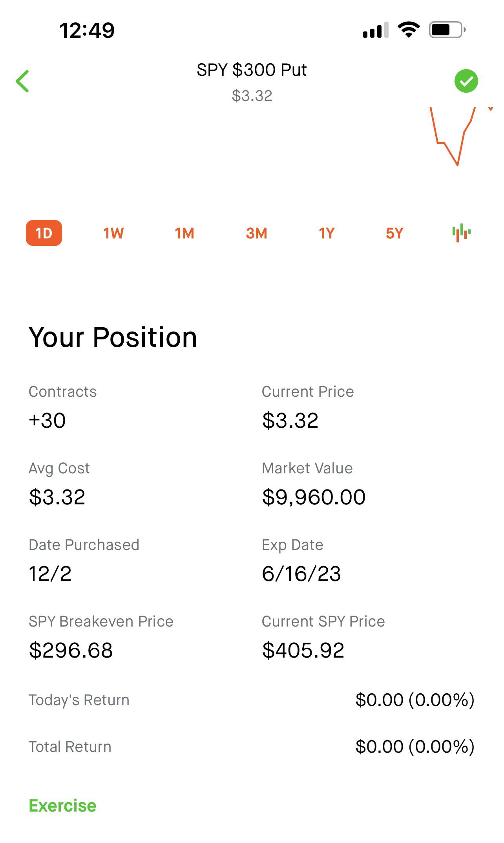Tap the $9,960.00 market value
Image resolution: width=504 pixels, height=843 pixels.
pos(314,497)
